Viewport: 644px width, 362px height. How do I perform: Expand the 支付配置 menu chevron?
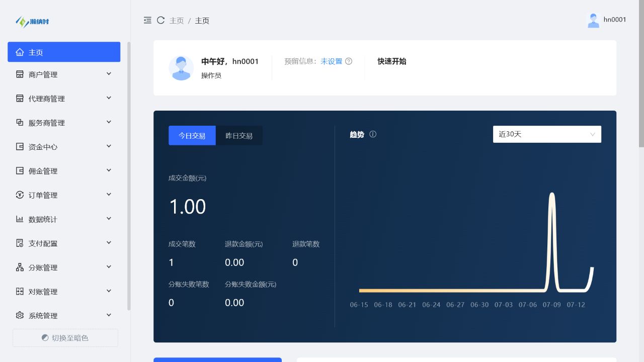tap(109, 243)
